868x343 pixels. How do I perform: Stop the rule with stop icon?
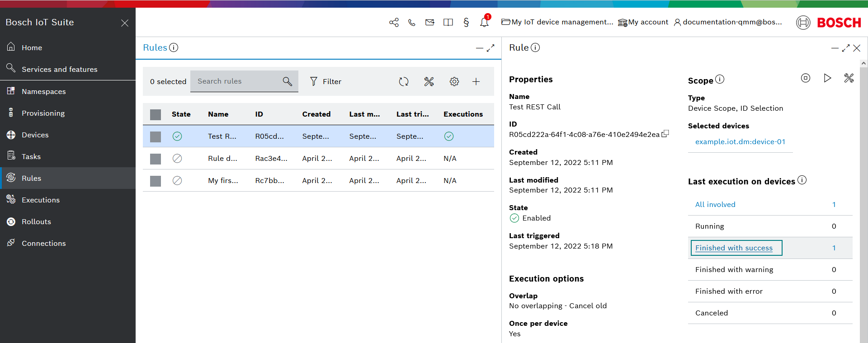click(x=806, y=78)
